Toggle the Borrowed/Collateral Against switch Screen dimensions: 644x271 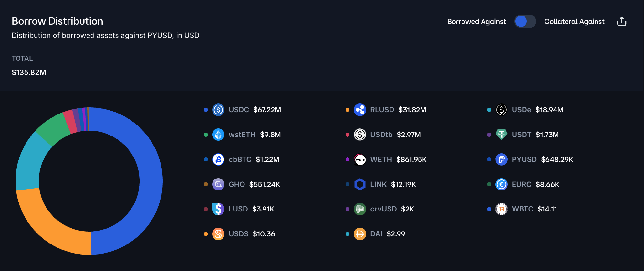[x=525, y=22]
